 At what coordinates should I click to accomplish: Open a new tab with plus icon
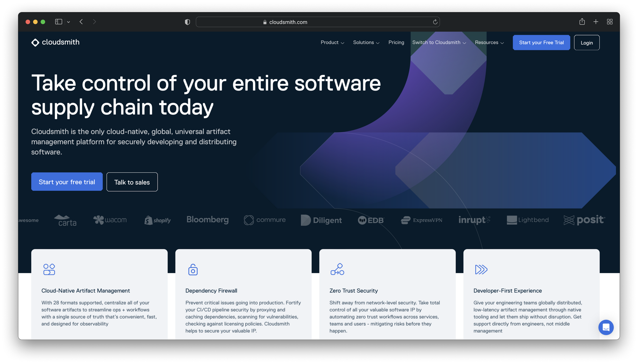coord(596,22)
